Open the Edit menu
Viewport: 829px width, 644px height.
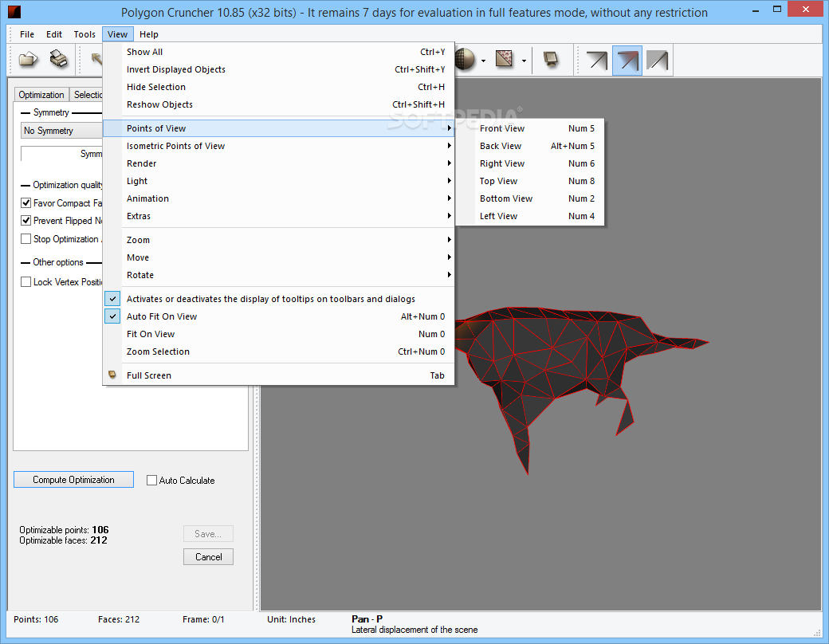(x=54, y=34)
